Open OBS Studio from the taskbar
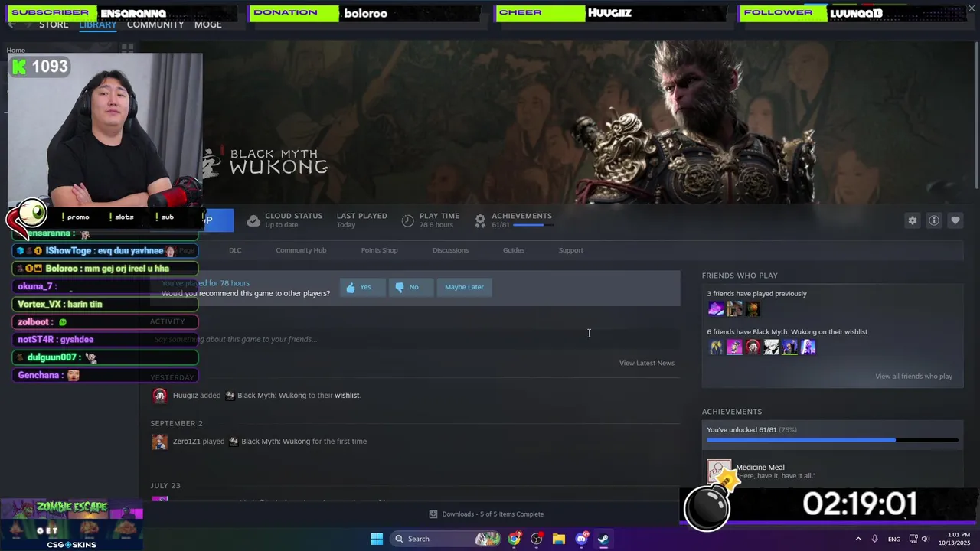Viewport: 980px width, 551px height. coord(537,539)
